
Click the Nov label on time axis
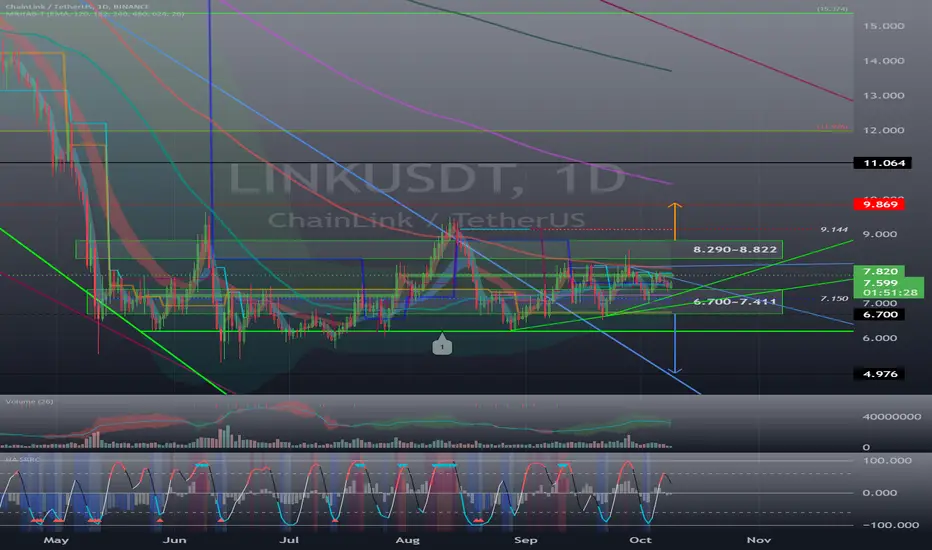click(x=758, y=540)
